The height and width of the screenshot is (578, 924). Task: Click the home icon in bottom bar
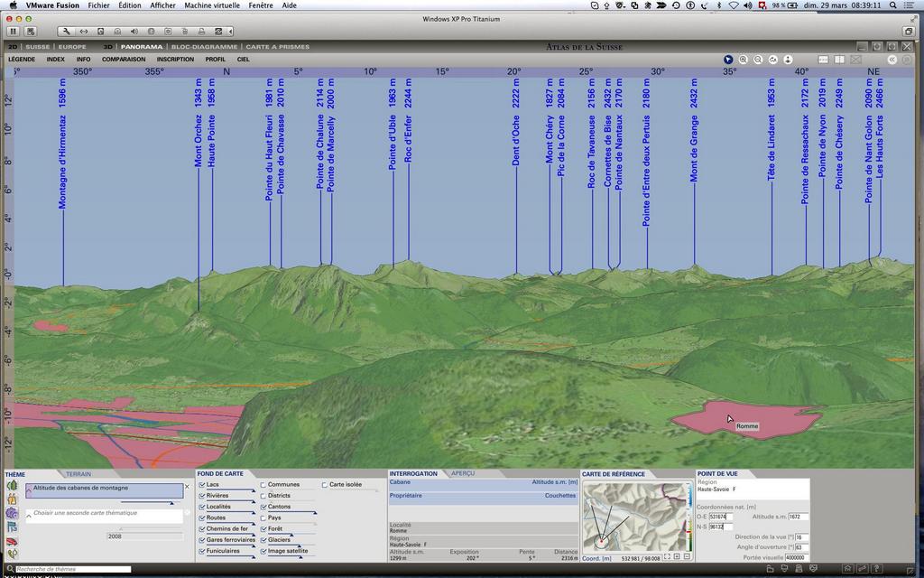[847, 568]
